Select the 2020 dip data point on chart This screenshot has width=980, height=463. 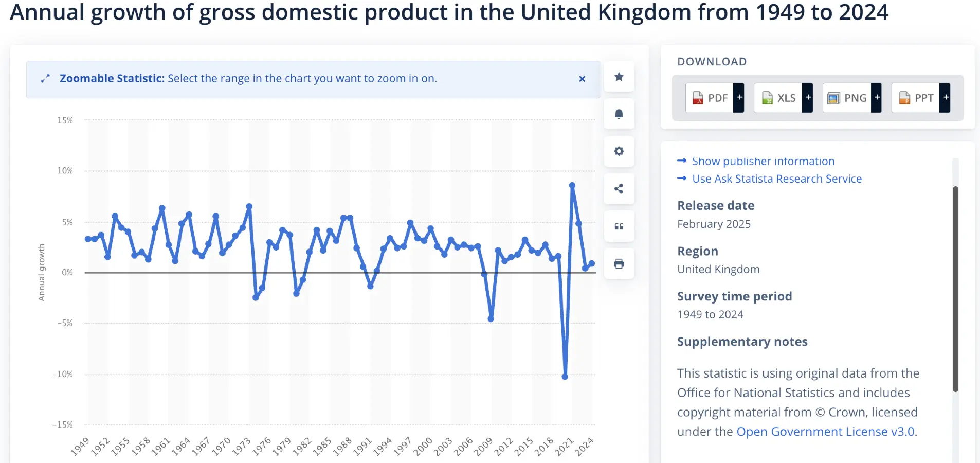[565, 377]
